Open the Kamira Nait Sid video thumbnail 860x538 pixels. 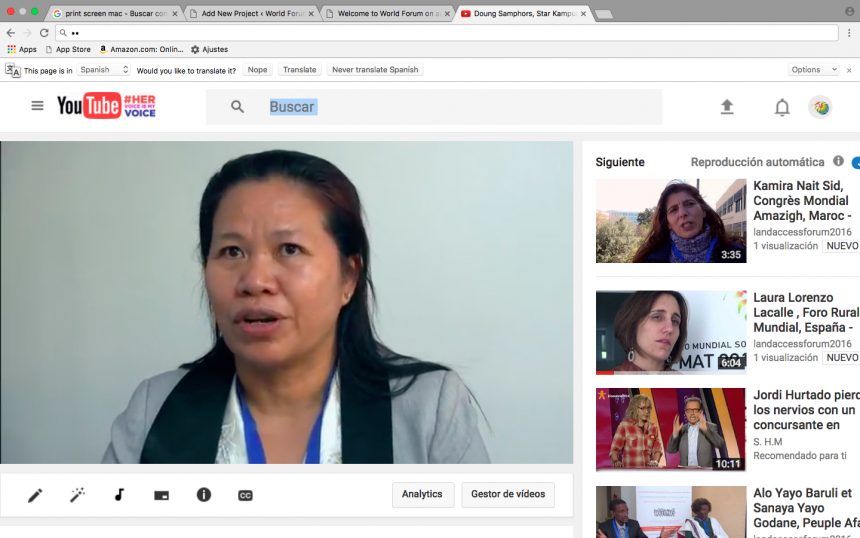pyautogui.click(x=671, y=221)
